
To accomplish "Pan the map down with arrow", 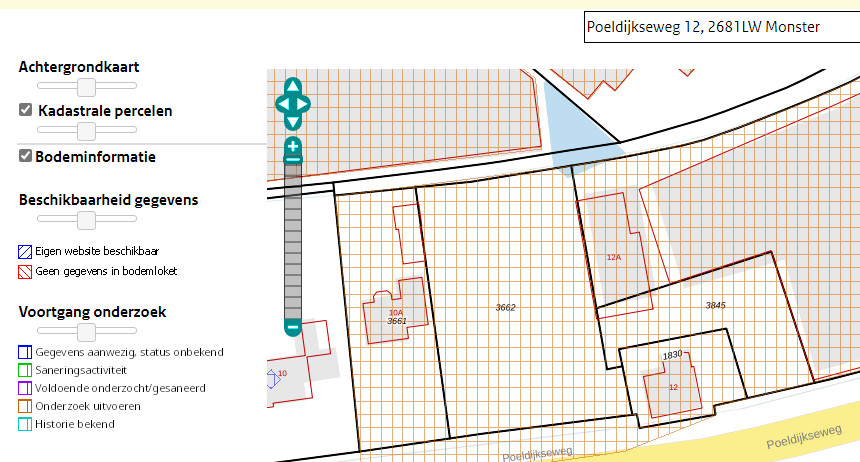I will click(x=293, y=122).
